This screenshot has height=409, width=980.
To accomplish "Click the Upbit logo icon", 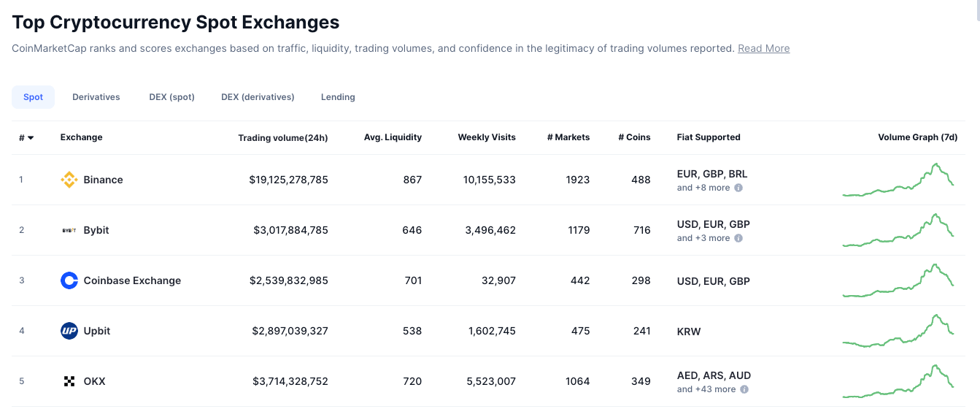I will (x=69, y=331).
